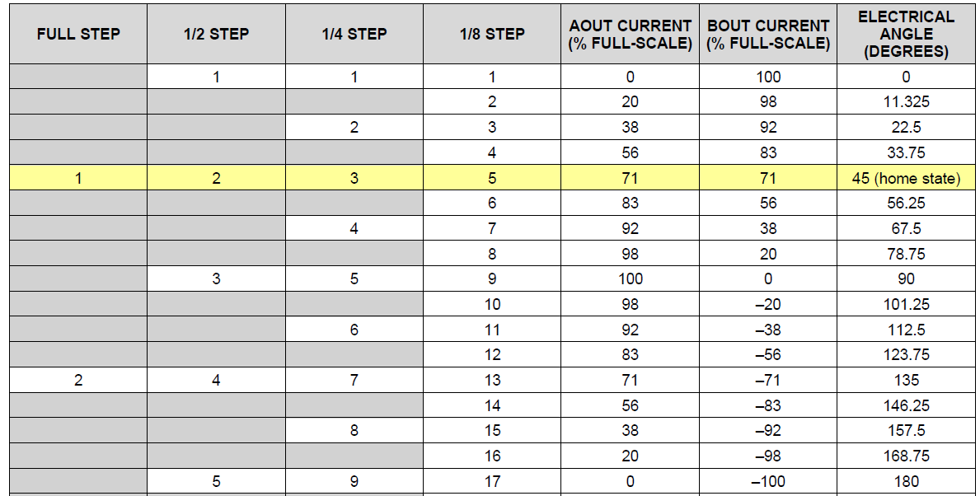Click the 1/8 step value 13
This screenshot has height=496, width=980.
[x=492, y=380]
